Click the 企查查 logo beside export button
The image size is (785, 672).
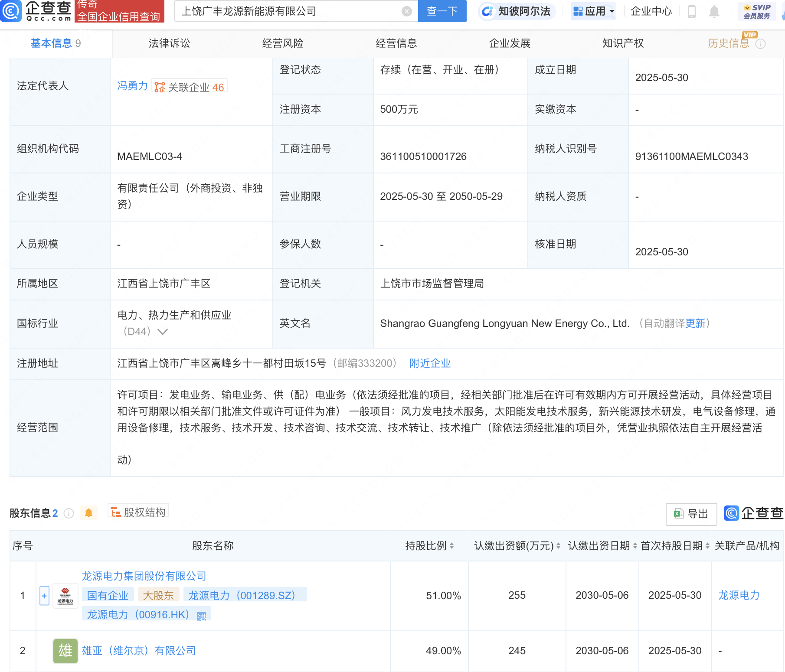click(x=753, y=513)
